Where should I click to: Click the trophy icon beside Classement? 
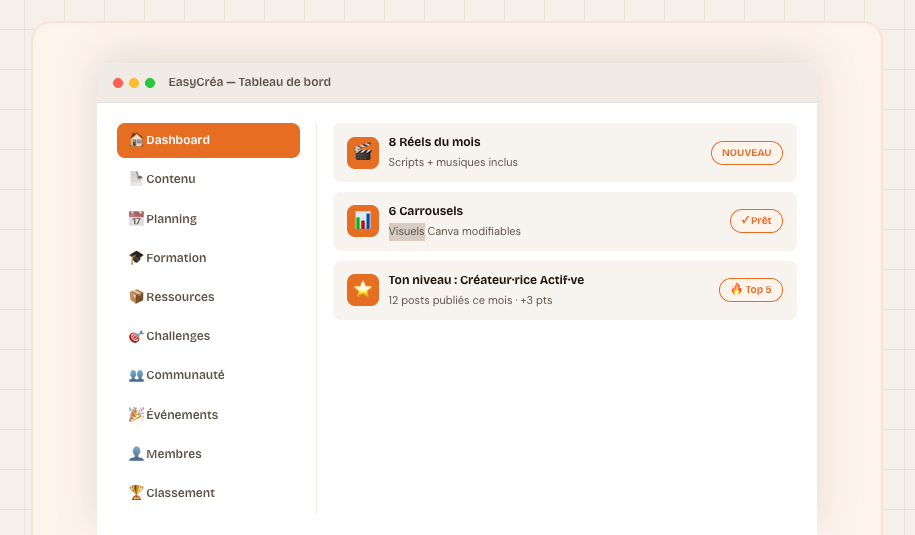point(136,493)
